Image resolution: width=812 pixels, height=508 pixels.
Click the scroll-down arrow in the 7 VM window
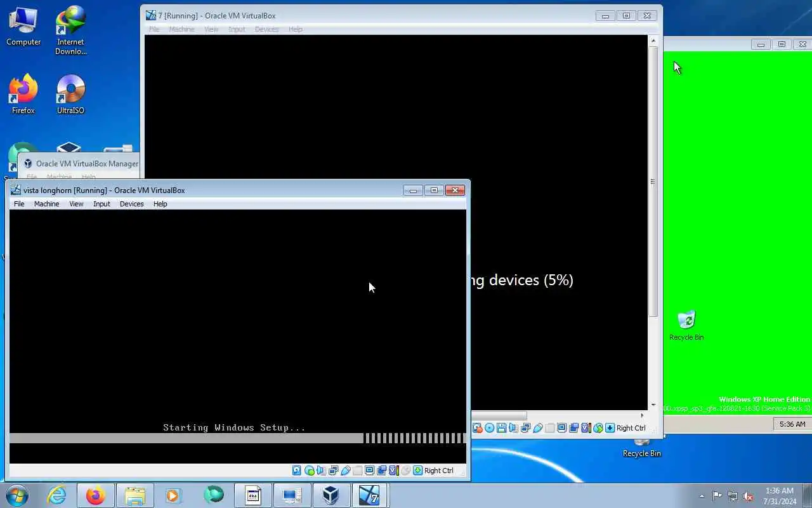point(653,405)
